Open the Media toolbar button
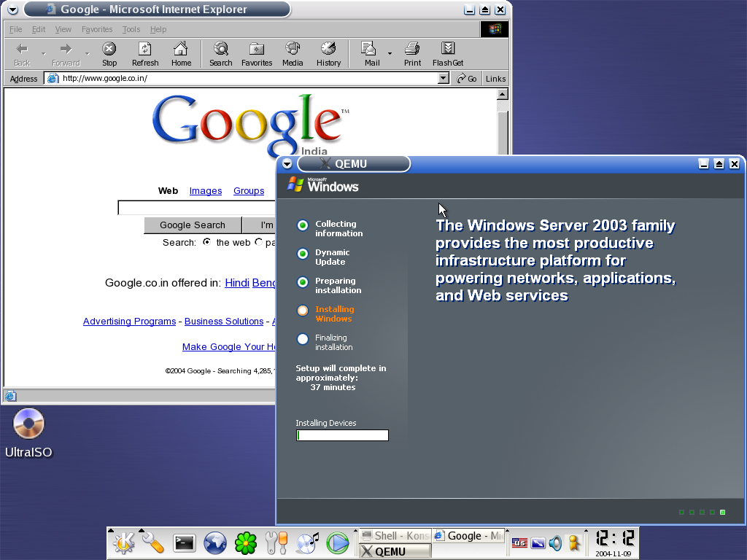The width and height of the screenshot is (747, 560). 293,54
